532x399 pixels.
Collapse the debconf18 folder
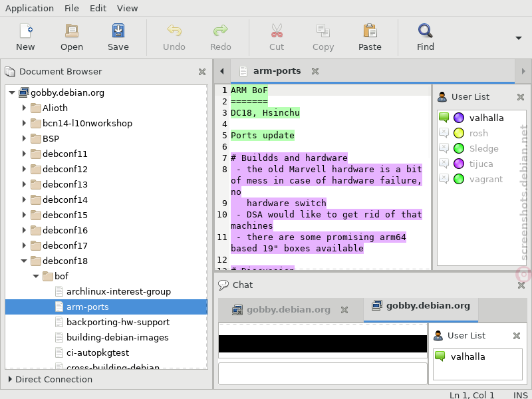pyautogui.click(x=24, y=261)
